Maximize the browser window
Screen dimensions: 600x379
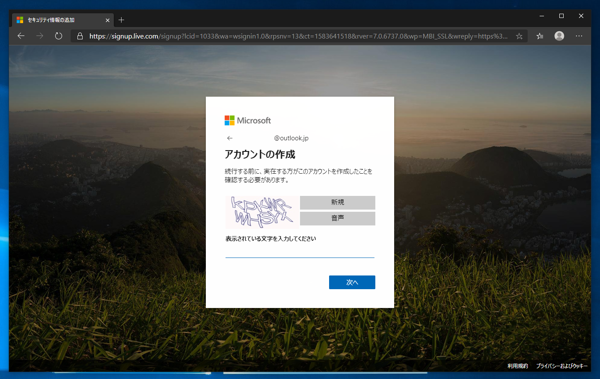click(561, 16)
